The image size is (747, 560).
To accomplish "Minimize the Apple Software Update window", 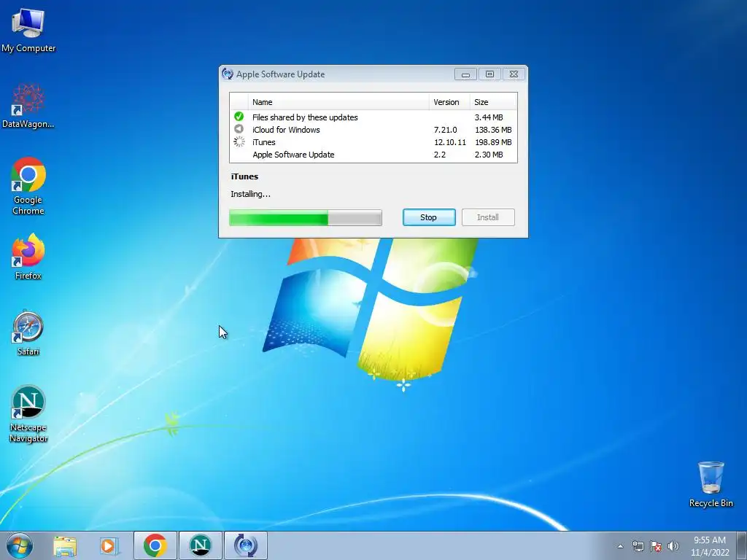I will click(465, 74).
